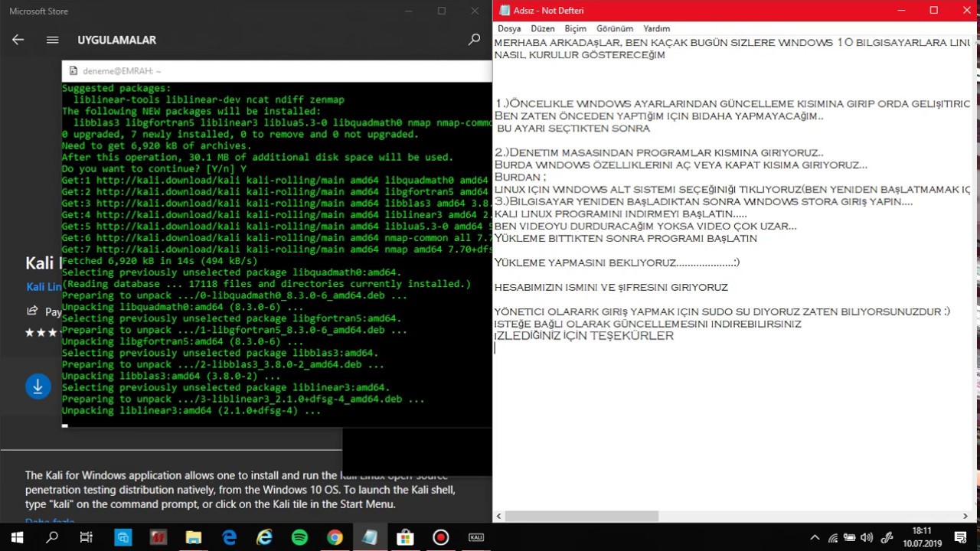The height and width of the screenshot is (551, 980).
Task: Launch Microsoft Edge from the taskbar
Action: pos(229,537)
